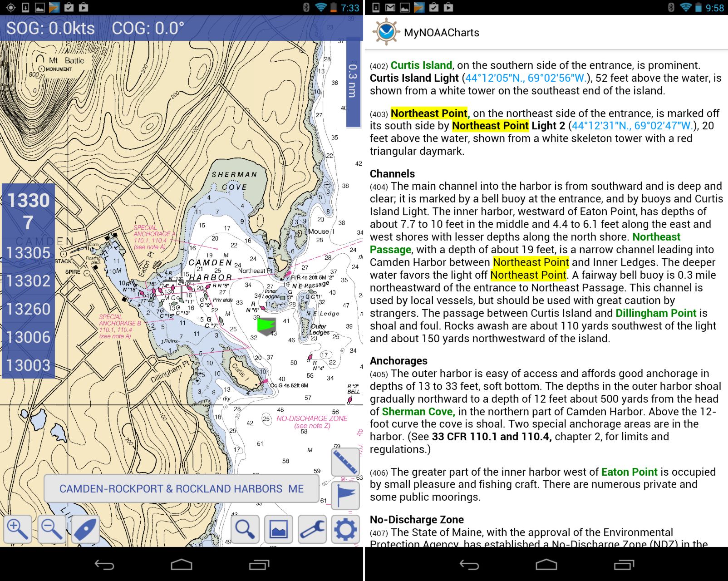
Task: Tap the COG course readout
Action: (148, 28)
